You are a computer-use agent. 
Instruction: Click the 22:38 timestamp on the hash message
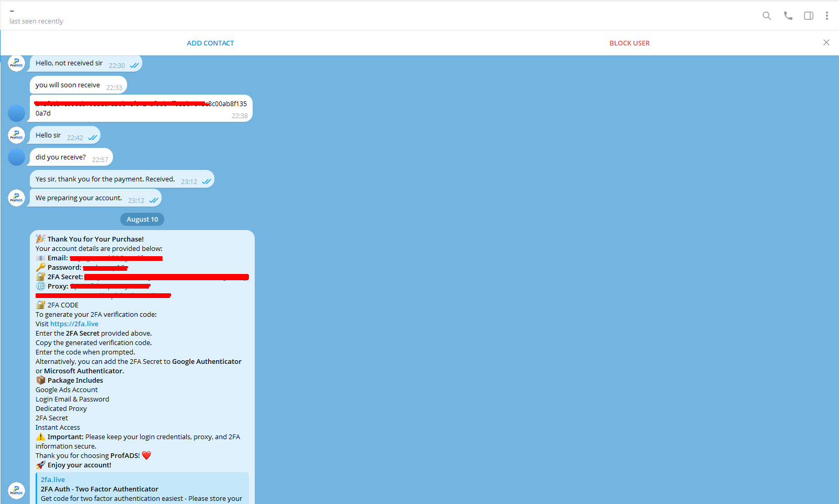click(240, 116)
